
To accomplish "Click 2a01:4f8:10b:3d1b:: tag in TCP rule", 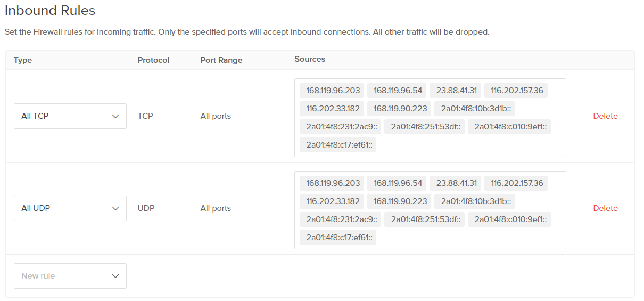I will [474, 109].
